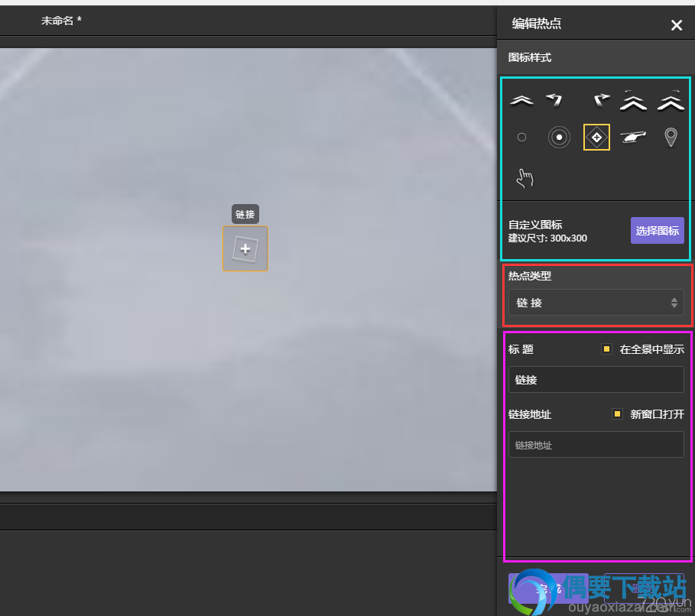Click the 图标样式 section header
695x616 pixels.
click(x=530, y=57)
